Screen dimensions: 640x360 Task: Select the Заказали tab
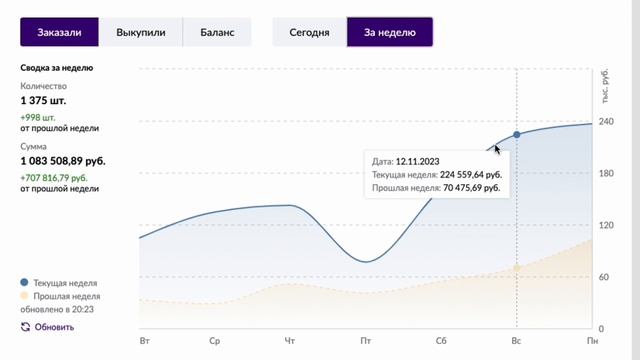[x=59, y=32]
